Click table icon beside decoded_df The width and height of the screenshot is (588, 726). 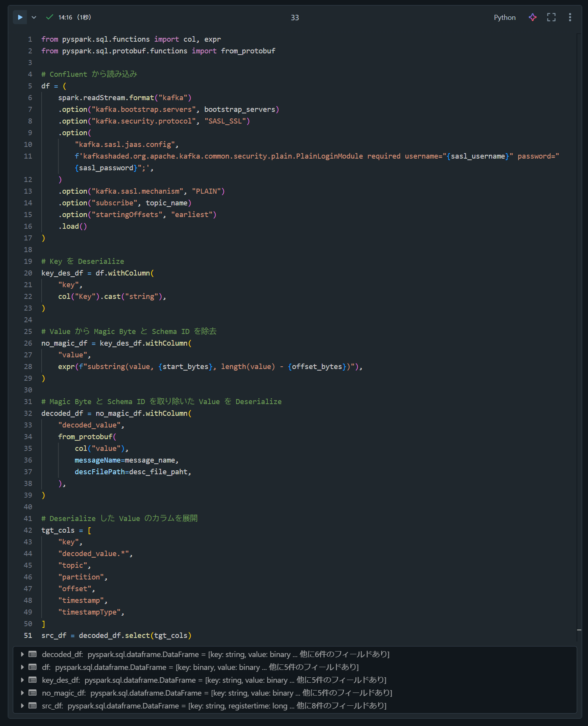[x=33, y=654]
